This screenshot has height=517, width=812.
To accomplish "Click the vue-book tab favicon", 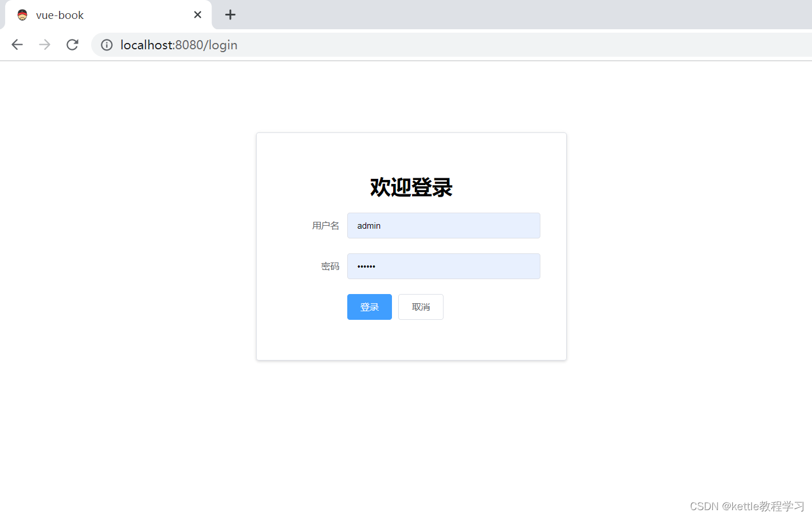I will point(22,15).
